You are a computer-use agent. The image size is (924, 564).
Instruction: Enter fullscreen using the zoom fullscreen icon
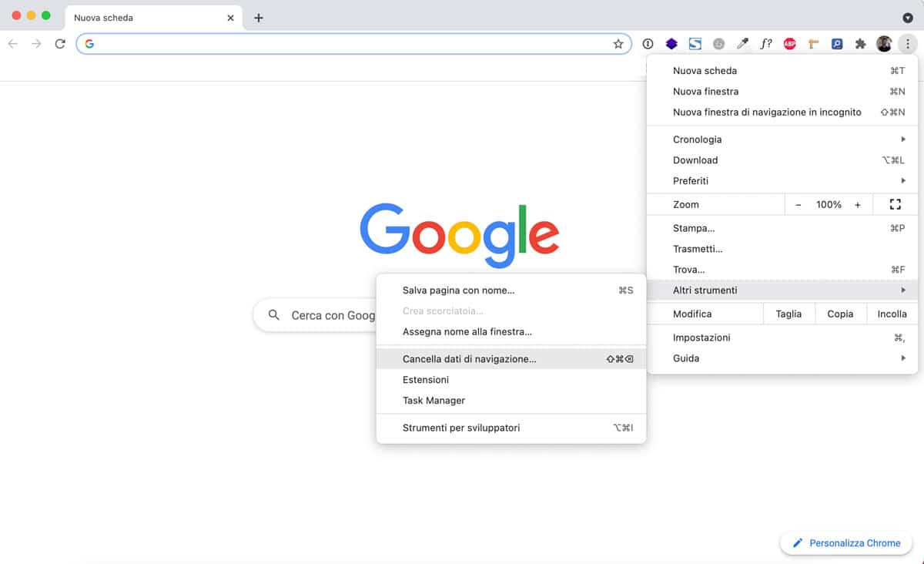pos(895,204)
